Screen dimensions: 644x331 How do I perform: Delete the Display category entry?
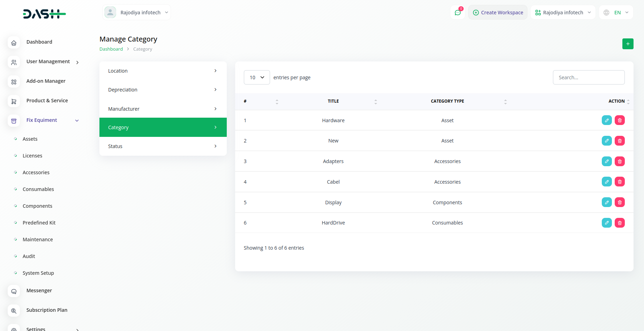[620, 202]
